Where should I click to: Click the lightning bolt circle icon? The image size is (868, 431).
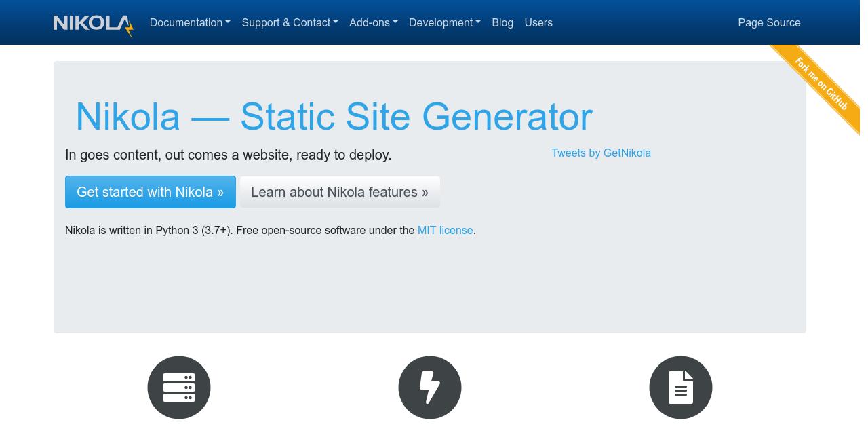point(430,388)
